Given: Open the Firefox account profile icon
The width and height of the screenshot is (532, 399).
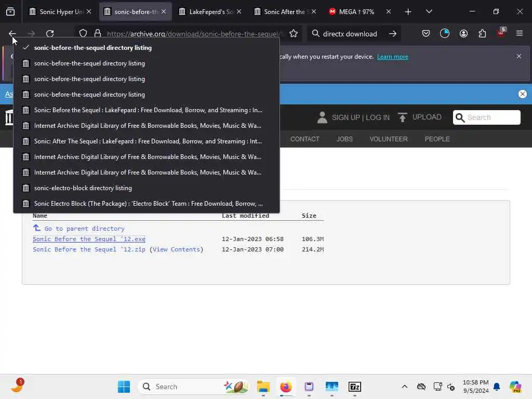Looking at the screenshot, I should point(463,34).
